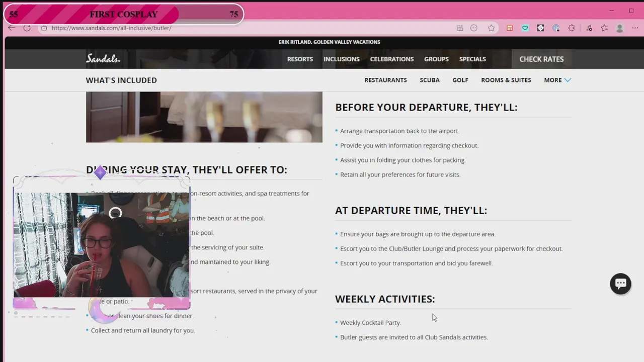Click the circular more-options icon in address bar

pyautogui.click(x=474, y=28)
